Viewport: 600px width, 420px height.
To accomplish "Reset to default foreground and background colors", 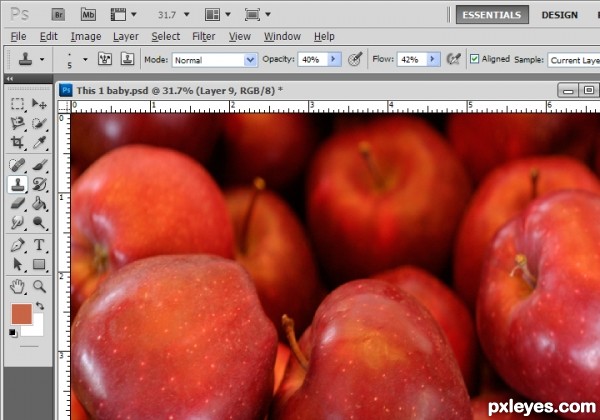I will [x=13, y=332].
